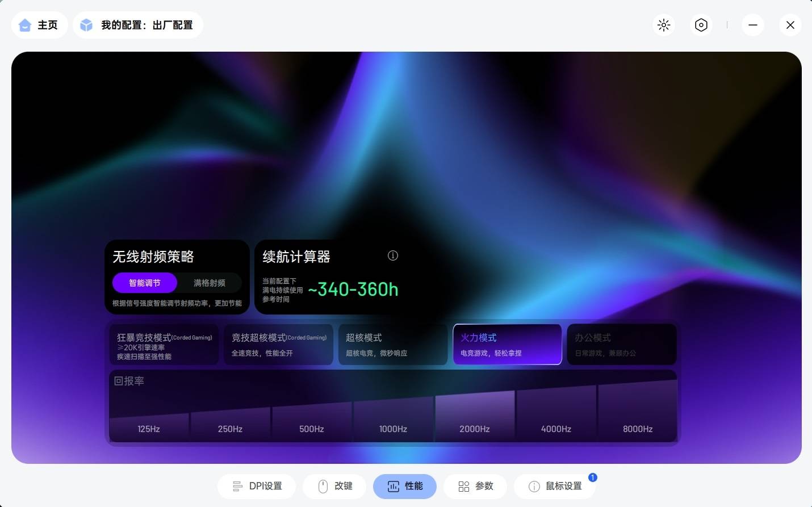This screenshot has width=812, height=507.
Task: Switch to the 参数 tab
Action: (x=475, y=486)
